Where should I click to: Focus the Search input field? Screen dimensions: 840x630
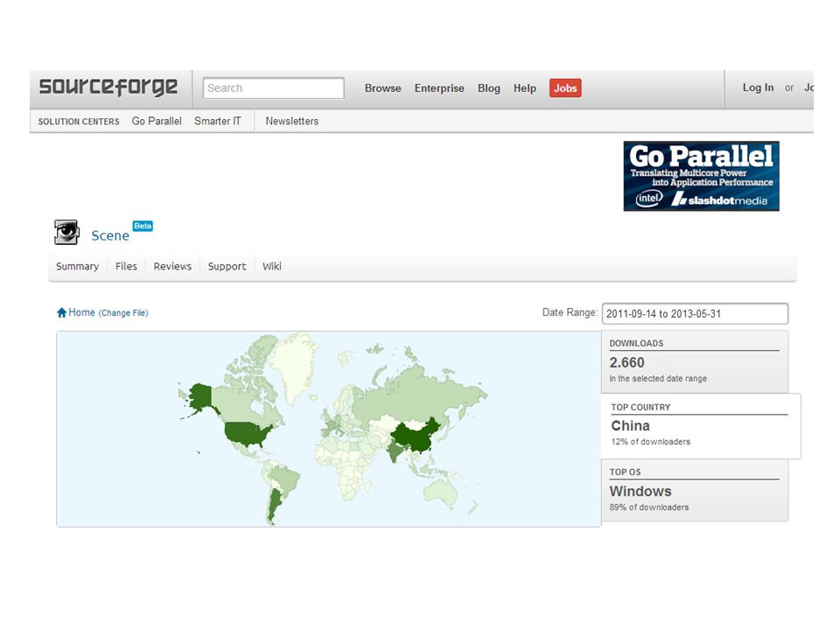[273, 87]
